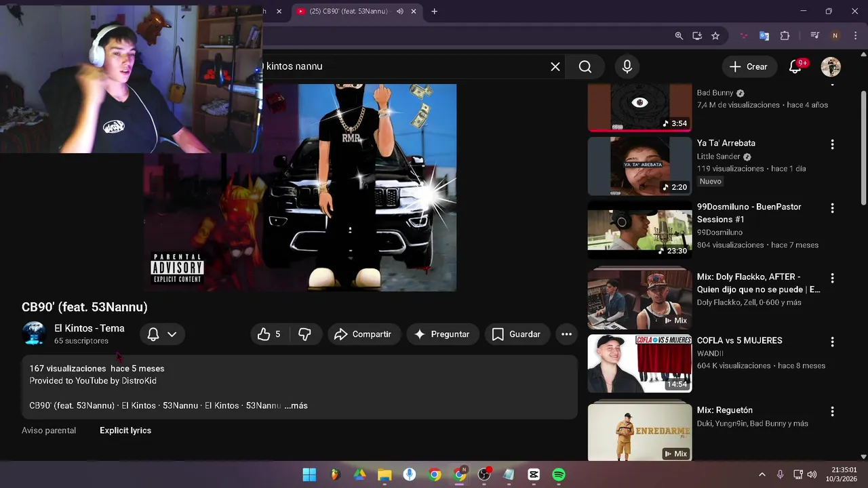Open File Explorer from the taskbar
868x488 pixels.
click(x=384, y=474)
